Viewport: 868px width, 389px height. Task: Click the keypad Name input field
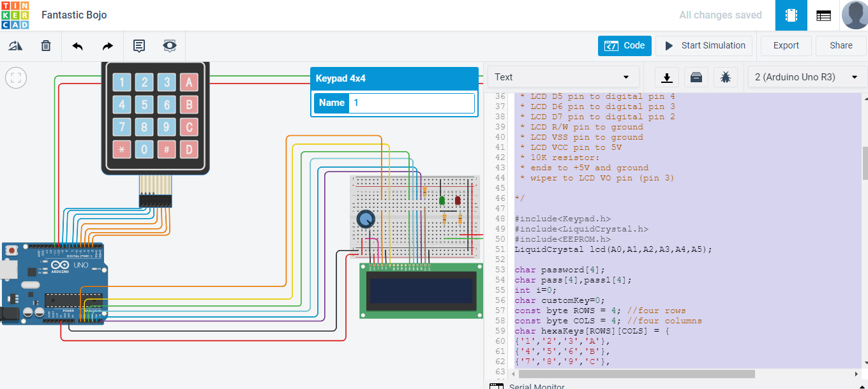(412, 103)
